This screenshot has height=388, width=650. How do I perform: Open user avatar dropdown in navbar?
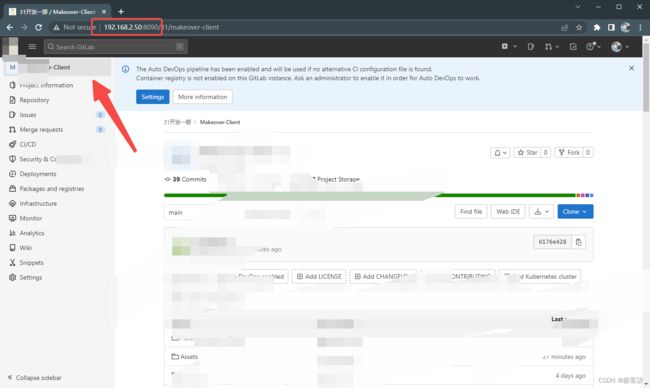[620, 46]
